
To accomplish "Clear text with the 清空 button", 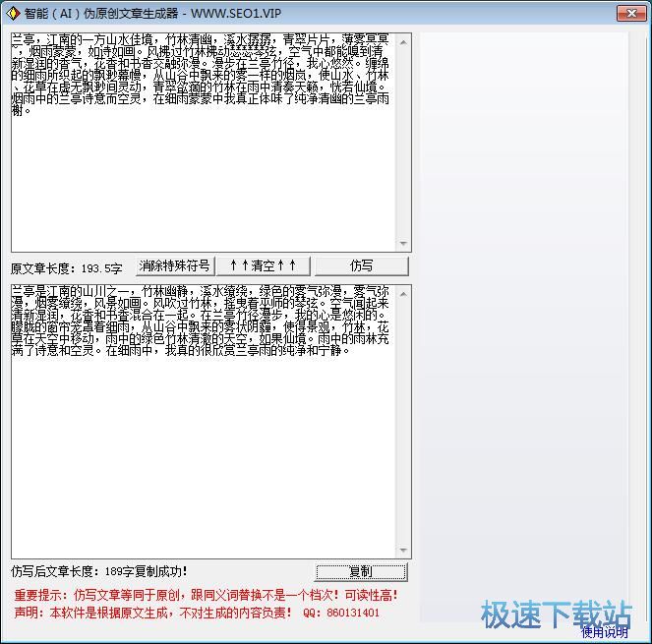I will click(264, 265).
